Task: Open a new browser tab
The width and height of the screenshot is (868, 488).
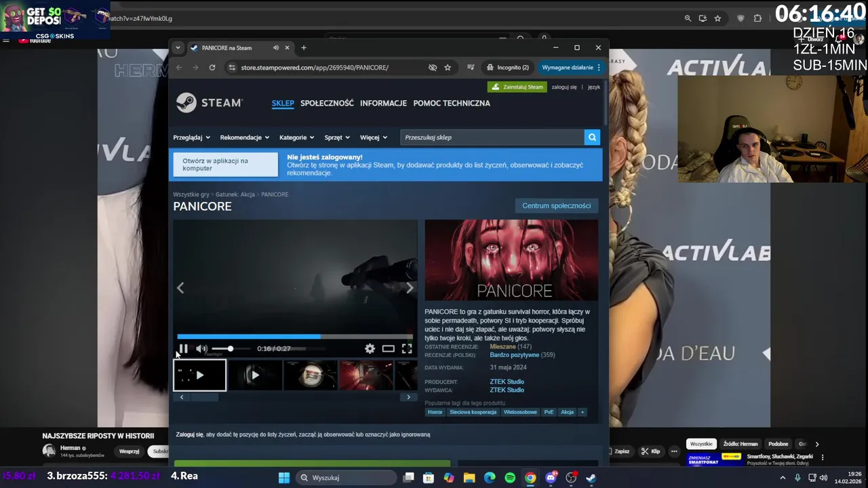Action: tap(304, 47)
